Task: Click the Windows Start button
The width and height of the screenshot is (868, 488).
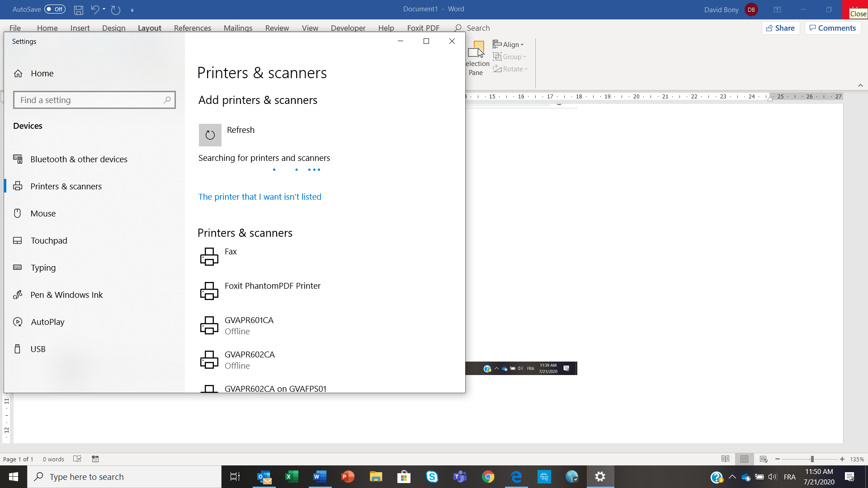Action: (x=14, y=477)
